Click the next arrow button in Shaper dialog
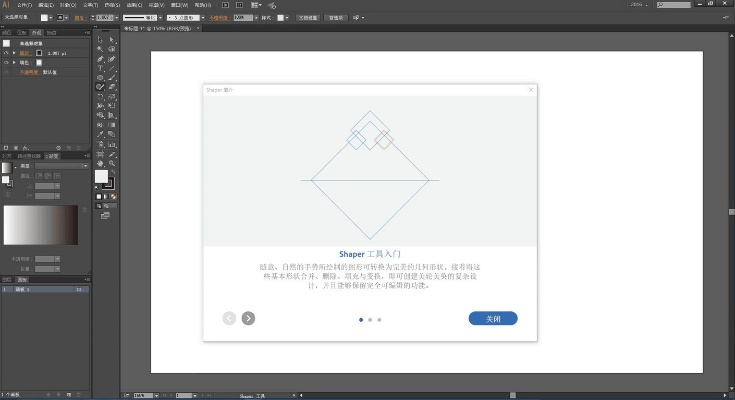 (x=248, y=318)
